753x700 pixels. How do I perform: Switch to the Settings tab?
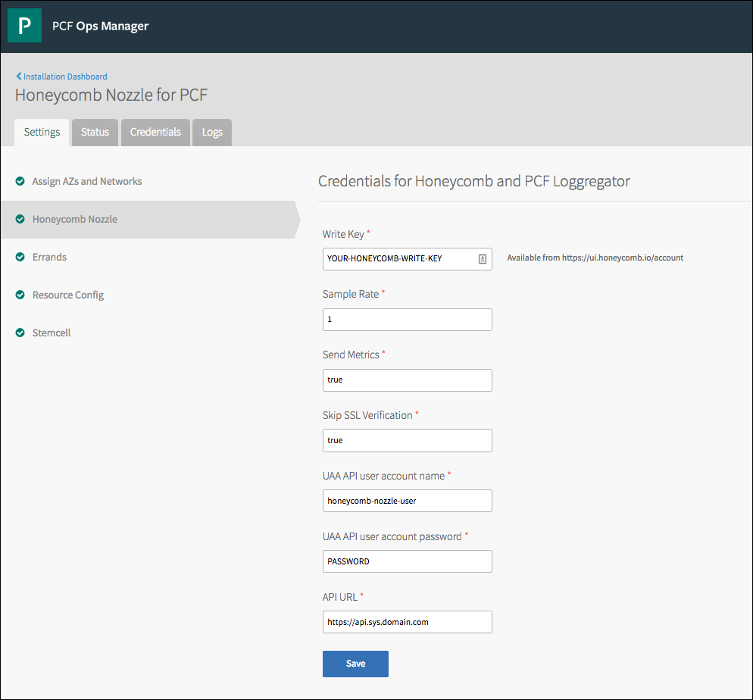click(x=42, y=133)
